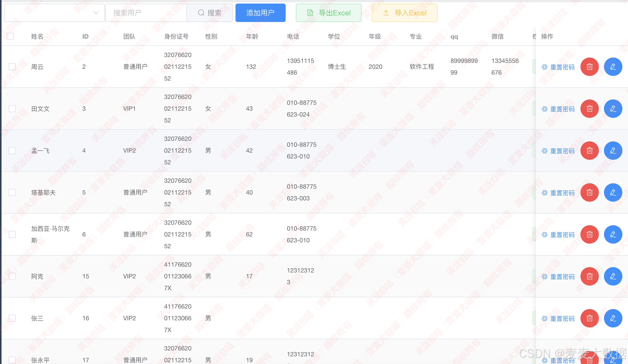Screen dimensions: 628x364
Task: Edit user 阿克 with pencil icon
Action: (x=613, y=276)
